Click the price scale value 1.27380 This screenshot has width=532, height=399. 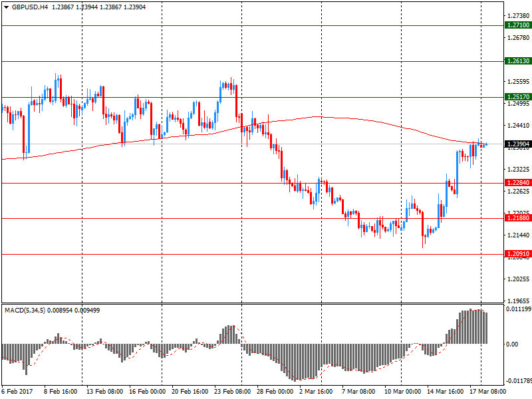click(x=519, y=15)
